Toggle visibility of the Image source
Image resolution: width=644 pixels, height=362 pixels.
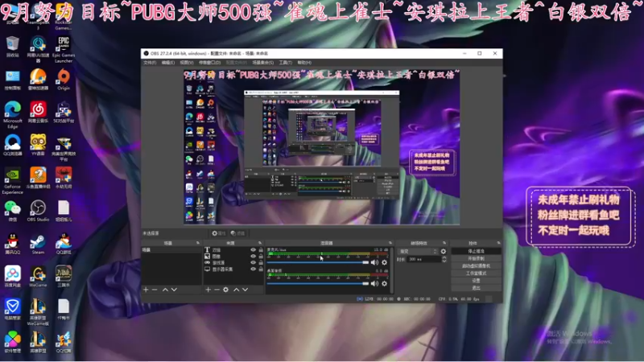click(x=253, y=256)
